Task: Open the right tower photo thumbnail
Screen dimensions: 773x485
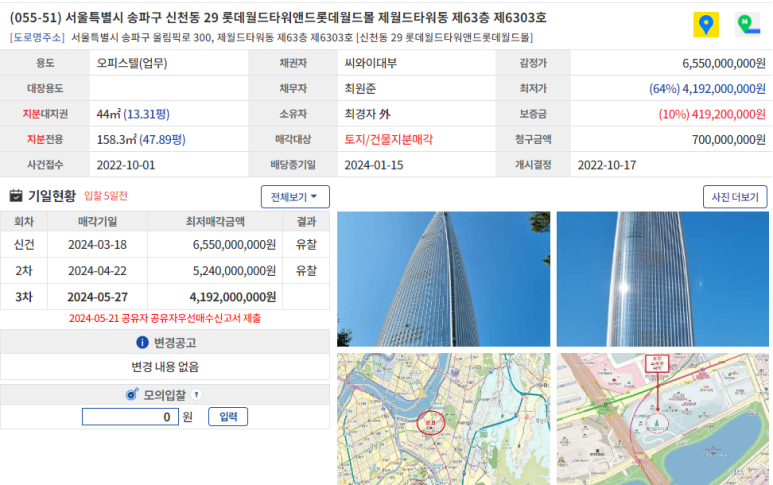Action: click(663, 279)
